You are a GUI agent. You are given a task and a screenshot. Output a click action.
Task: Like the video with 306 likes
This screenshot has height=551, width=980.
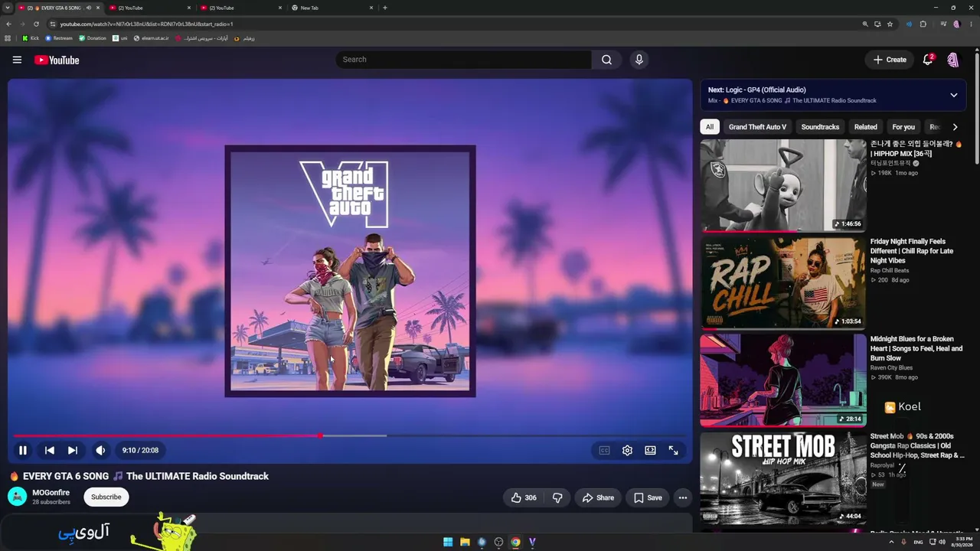524,497
